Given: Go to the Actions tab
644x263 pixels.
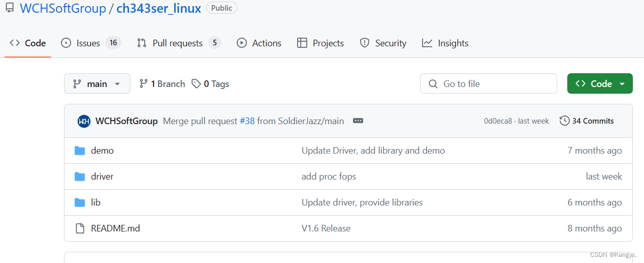Looking at the screenshot, I should pos(259,43).
